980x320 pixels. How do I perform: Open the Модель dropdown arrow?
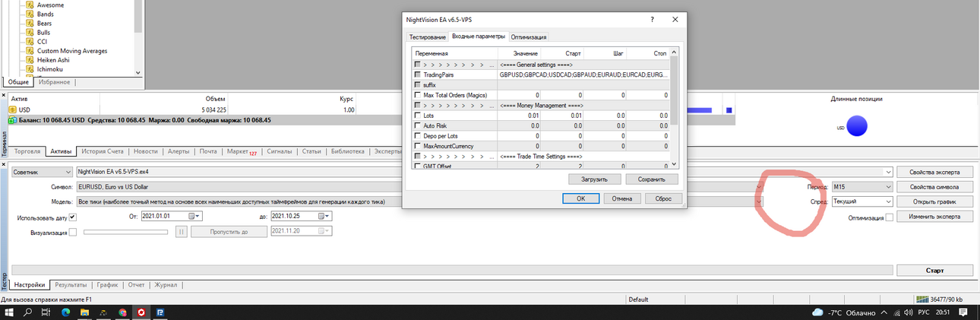coord(759,201)
